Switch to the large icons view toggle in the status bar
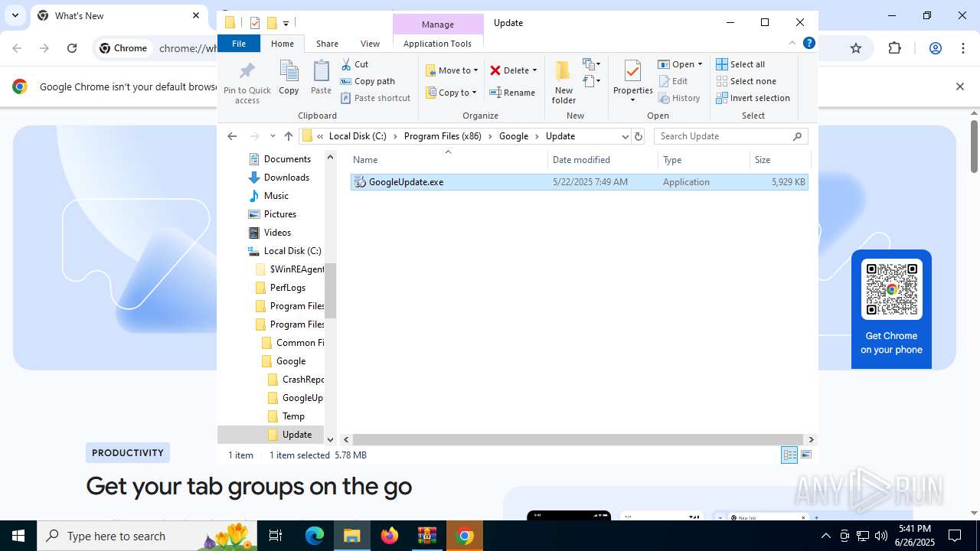The width and height of the screenshot is (980, 551). pyautogui.click(x=805, y=455)
